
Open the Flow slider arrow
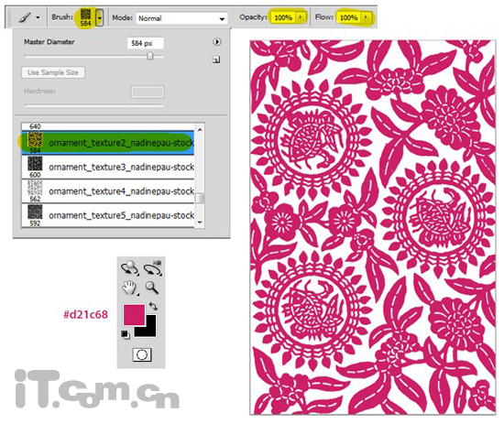point(366,17)
